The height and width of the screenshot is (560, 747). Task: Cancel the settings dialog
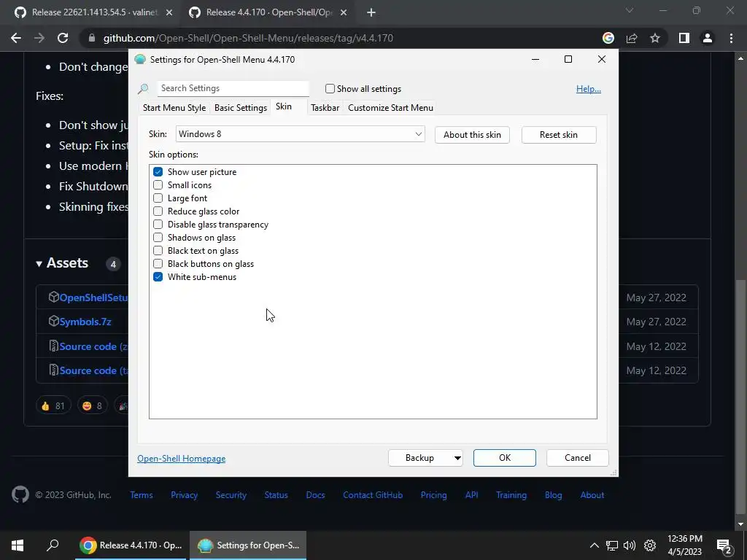point(578,458)
